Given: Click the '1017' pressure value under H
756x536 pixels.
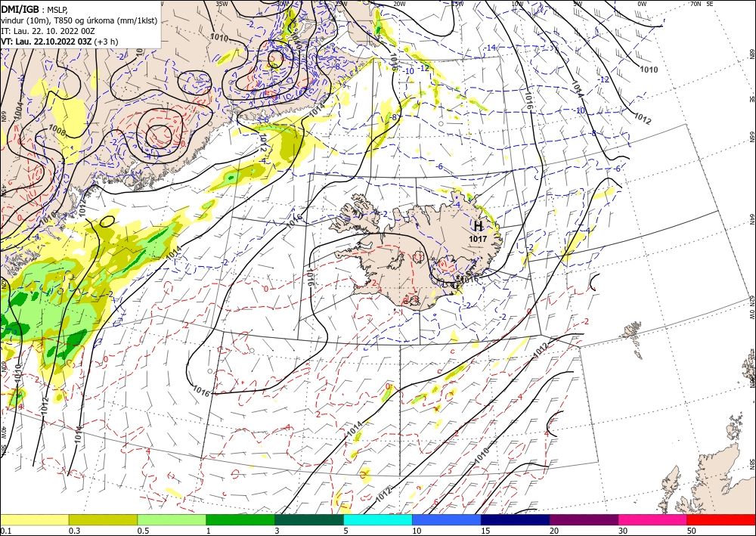Looking at the screenshot, I should click(478, 239).
